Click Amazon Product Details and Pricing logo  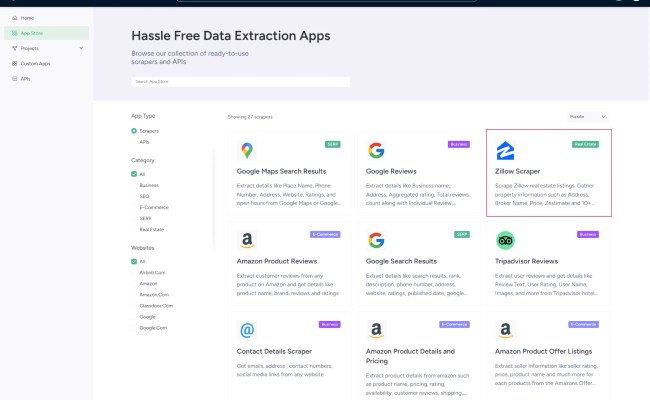click(x=376, y=330)
